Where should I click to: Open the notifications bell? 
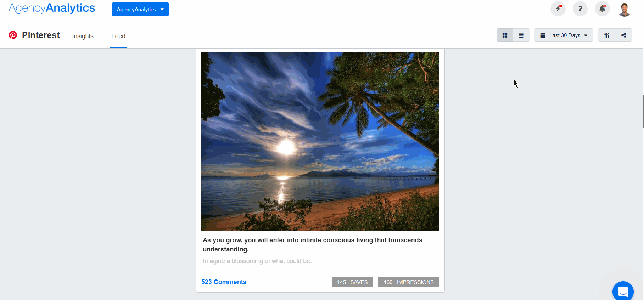pyautogui.click(x=602, y=9)
